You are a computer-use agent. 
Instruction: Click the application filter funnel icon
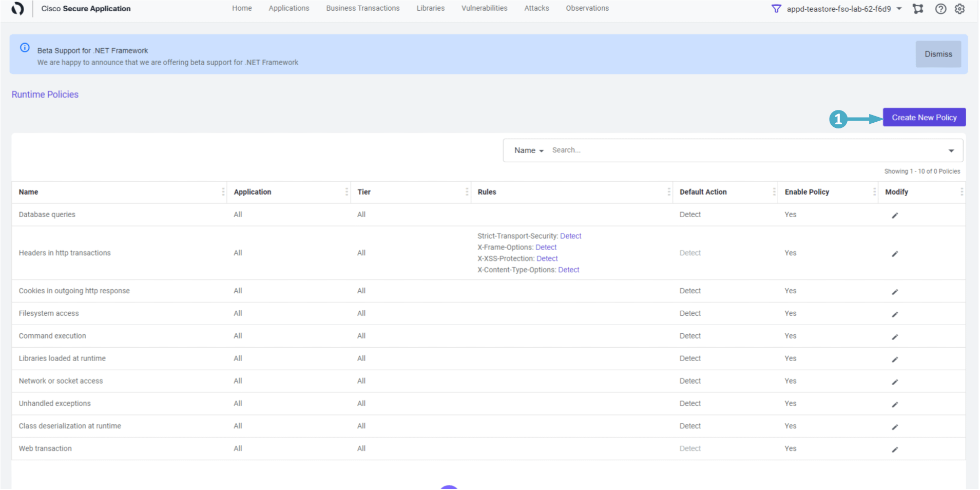click(x=776, y=9)
